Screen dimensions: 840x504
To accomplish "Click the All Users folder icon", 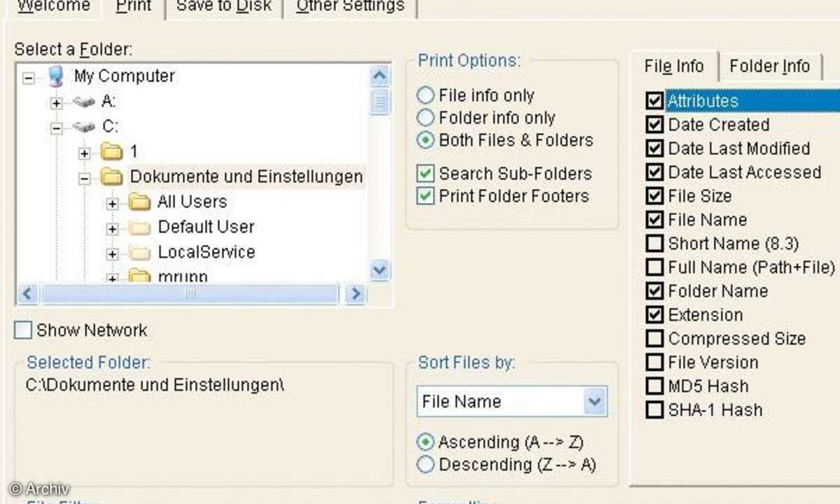I will click(x=140, y=202).
